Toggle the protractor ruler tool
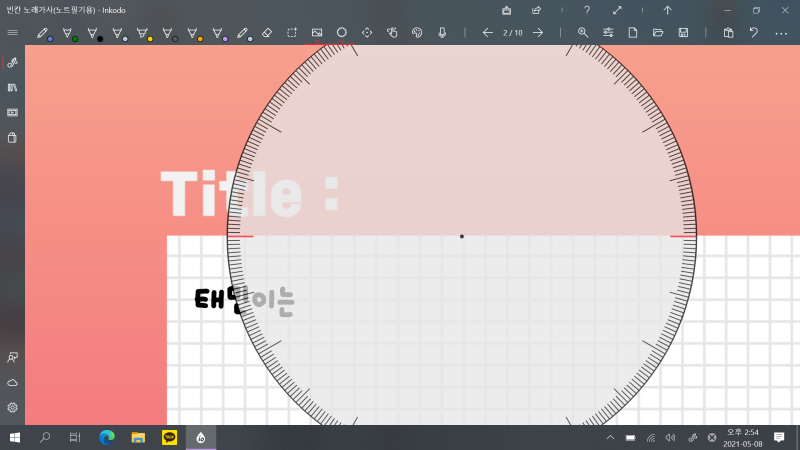This screenshot has height=450, width=800. click(342, 33)
